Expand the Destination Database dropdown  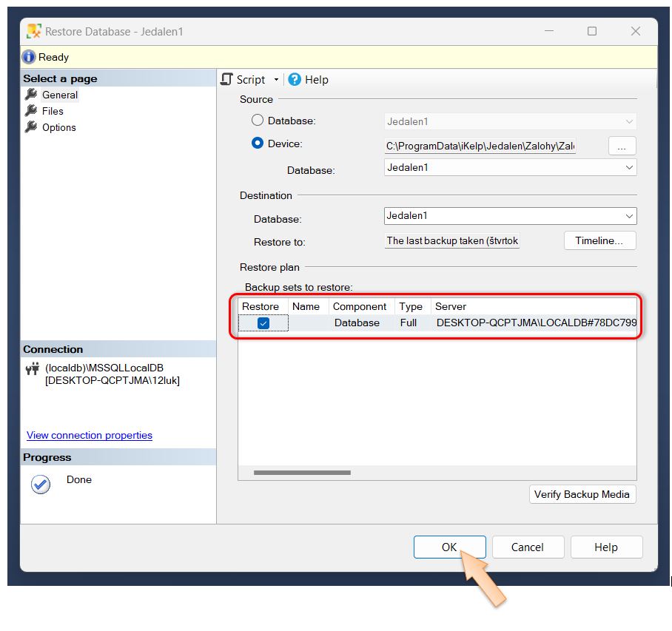[x=629, y=216]
